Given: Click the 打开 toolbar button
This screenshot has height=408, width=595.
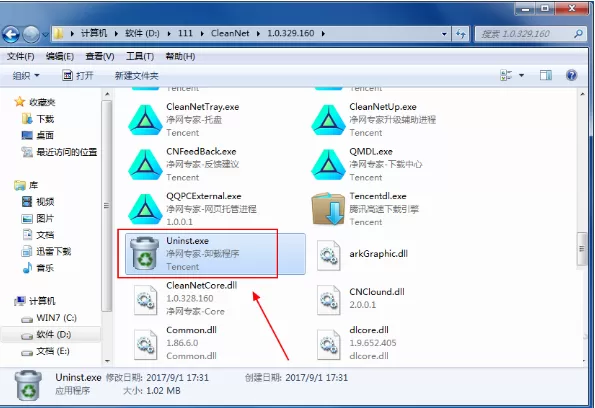Looking at the screenshot, I should pos(78,76).
